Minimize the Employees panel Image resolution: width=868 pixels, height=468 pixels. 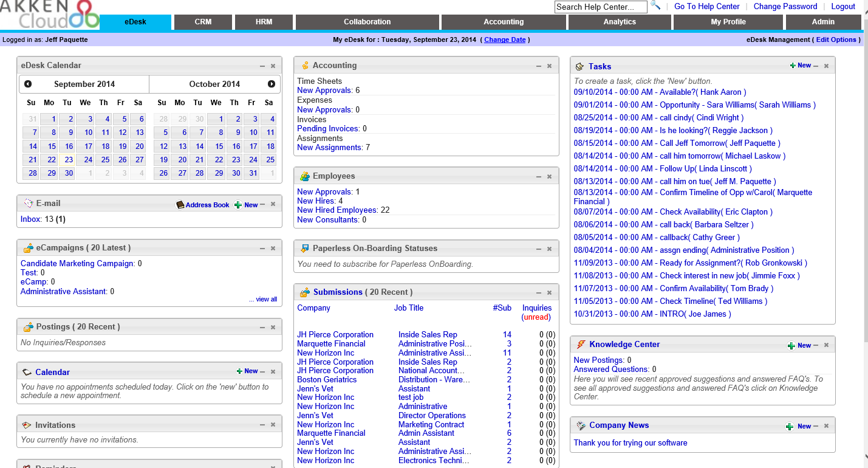point(539,177)
